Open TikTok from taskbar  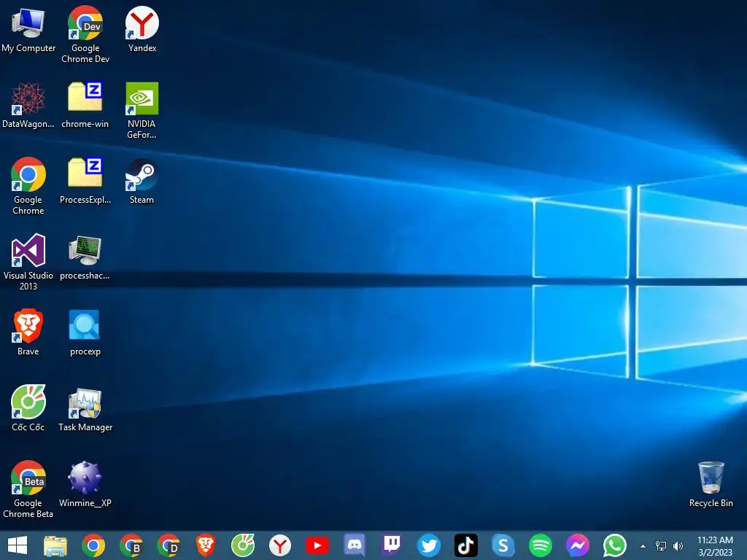coord(466,545)
